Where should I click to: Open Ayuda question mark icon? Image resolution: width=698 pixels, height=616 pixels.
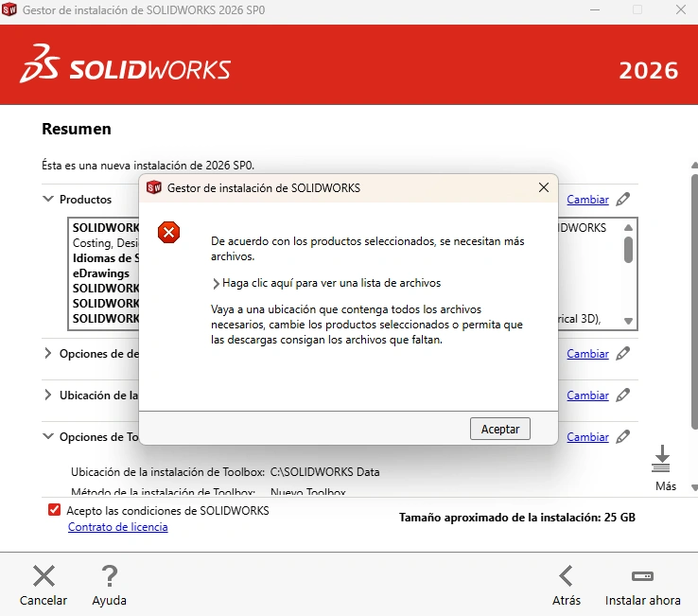pos(109,576)
